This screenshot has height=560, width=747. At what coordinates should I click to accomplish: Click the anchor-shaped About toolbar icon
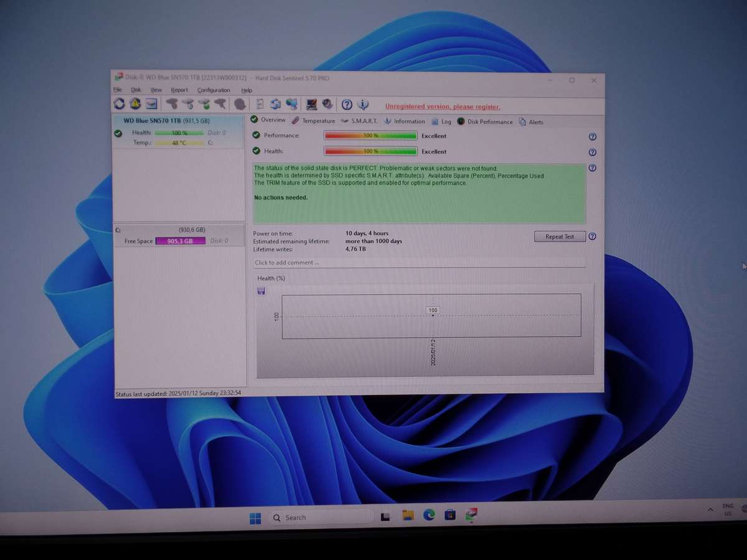click(364, 105)
